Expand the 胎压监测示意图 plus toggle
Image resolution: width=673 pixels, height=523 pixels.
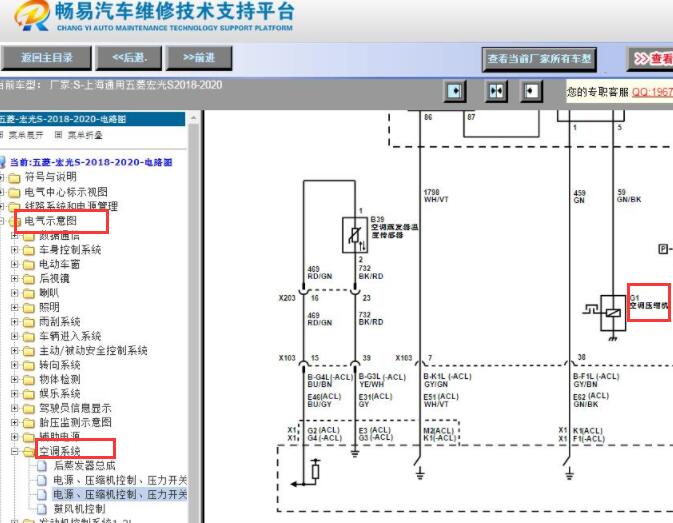pyautogui.click(x=15, y=423)
